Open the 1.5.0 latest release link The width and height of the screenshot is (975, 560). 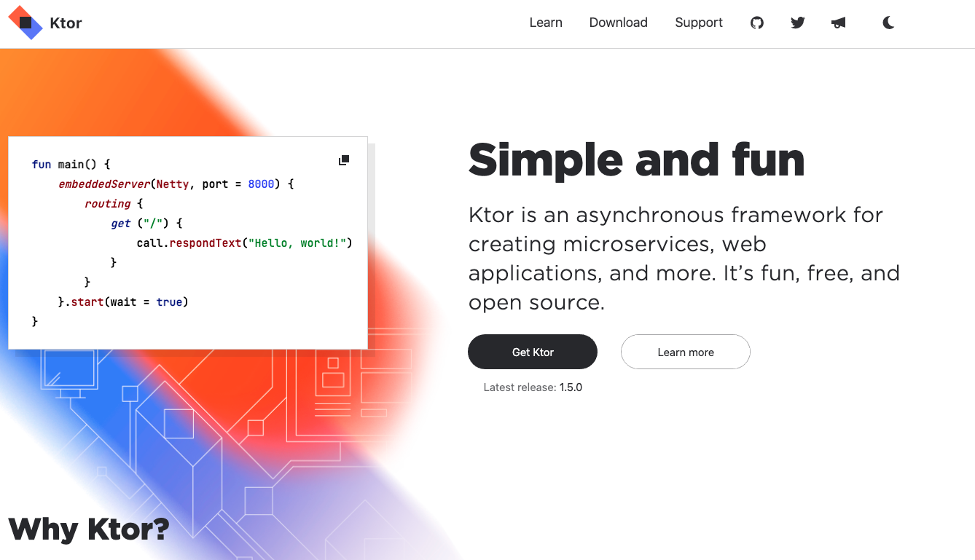[571, 387]
